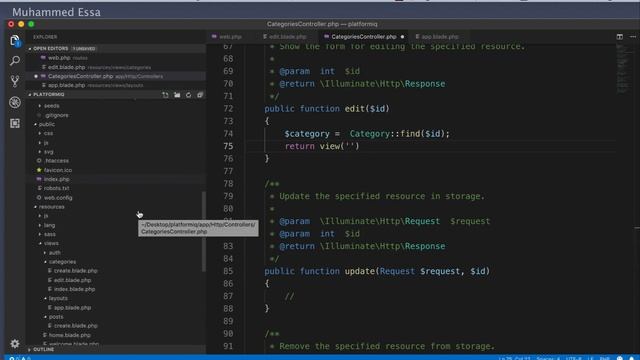Click the New File icon in PLATFORMIQ header

pos(165,95)
